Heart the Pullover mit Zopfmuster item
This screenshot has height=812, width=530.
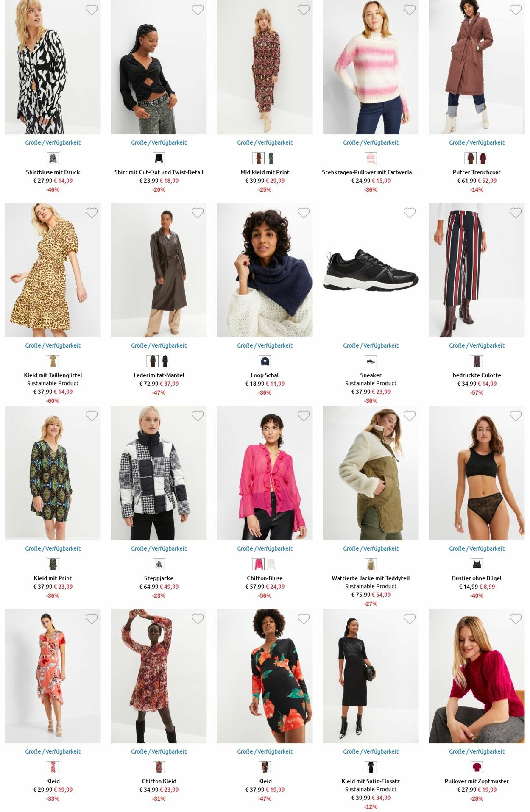pos(516,619)
